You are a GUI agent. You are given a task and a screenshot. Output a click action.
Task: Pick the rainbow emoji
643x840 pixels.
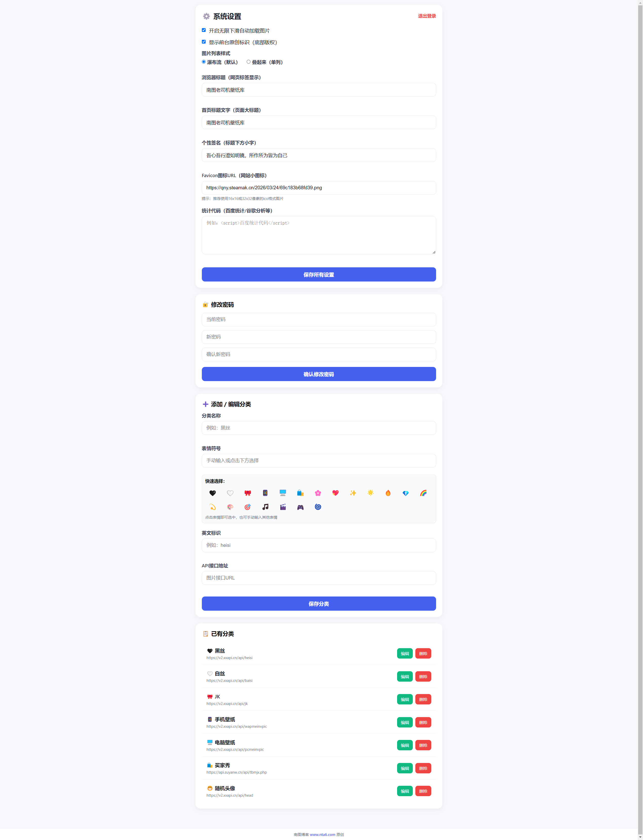(x=423, y=493)
